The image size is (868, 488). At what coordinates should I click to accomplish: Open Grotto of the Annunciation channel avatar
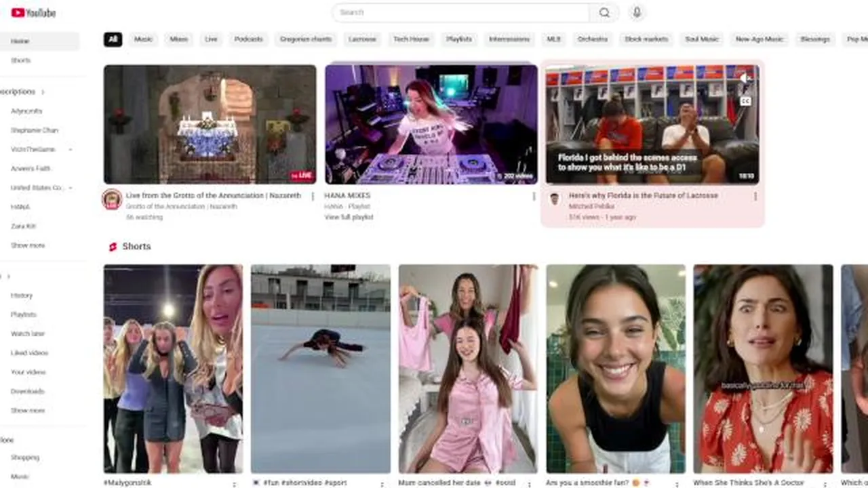[x=112, y=199]
